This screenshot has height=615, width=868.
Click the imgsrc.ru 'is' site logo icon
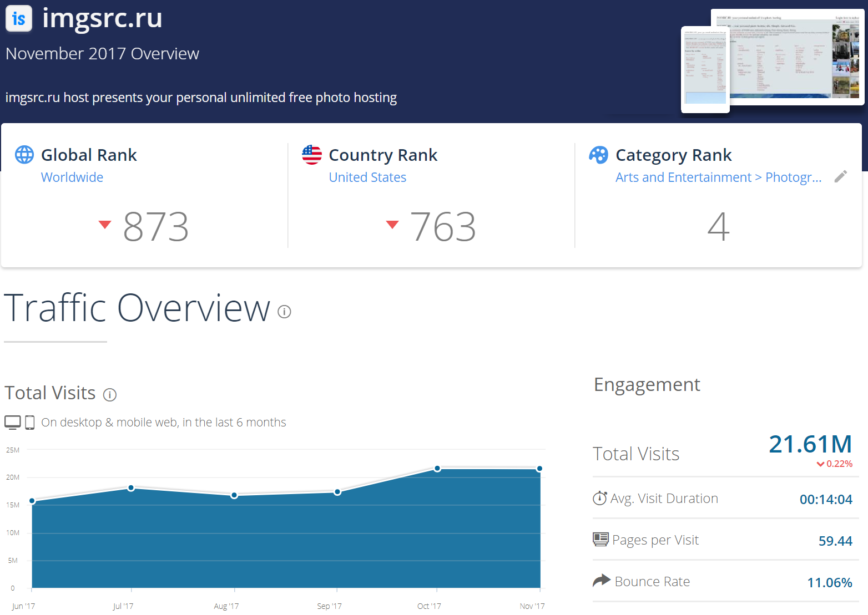coord(19,18)
